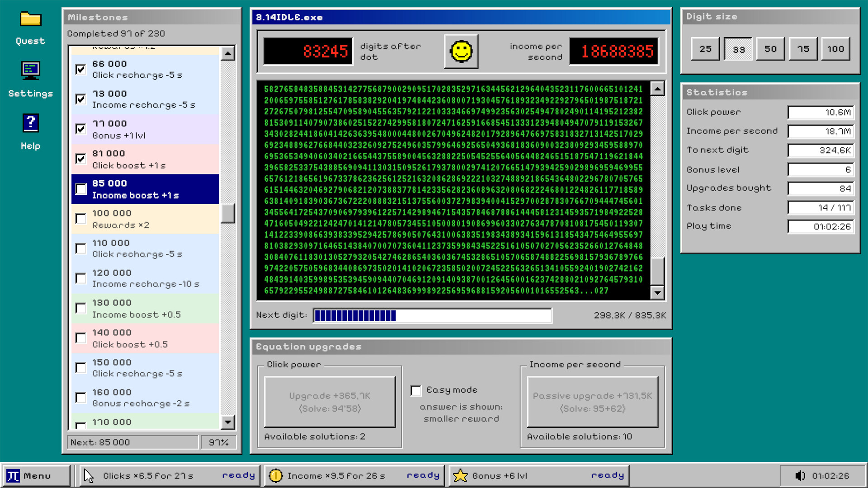Image resolution: width=868 pixels, height=488 pixels.
Task: Enable the Easy mode checkbox
Action: coord(416,390)
